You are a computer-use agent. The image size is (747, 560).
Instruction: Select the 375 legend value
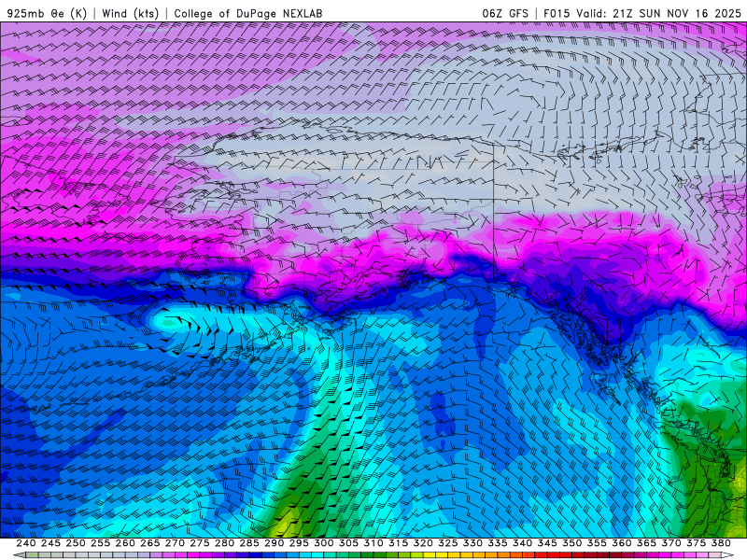pos(696,543)
